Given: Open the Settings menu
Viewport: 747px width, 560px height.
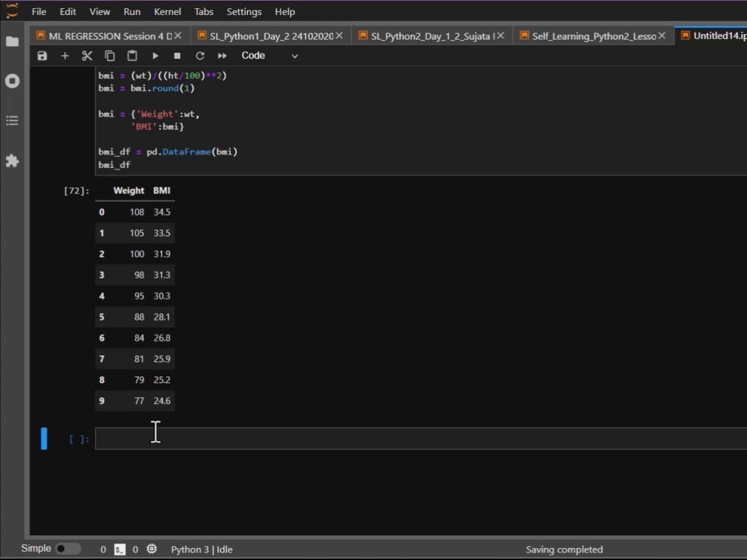Looking at the screenshot, I should 244,11.
